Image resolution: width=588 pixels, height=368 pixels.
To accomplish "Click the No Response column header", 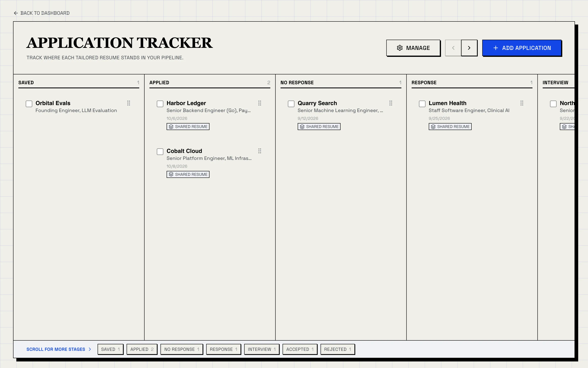I will pos(297,83).
